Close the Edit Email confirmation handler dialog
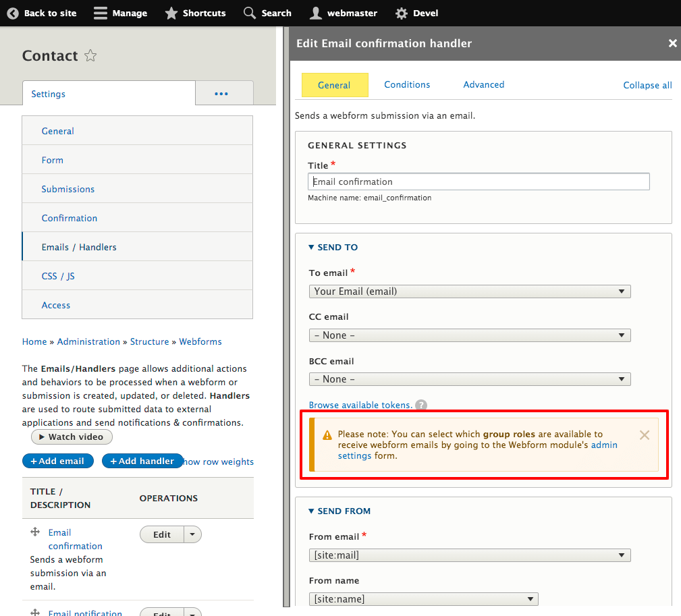The height and width of the screenshot is (616, 681). click(672, 43)
